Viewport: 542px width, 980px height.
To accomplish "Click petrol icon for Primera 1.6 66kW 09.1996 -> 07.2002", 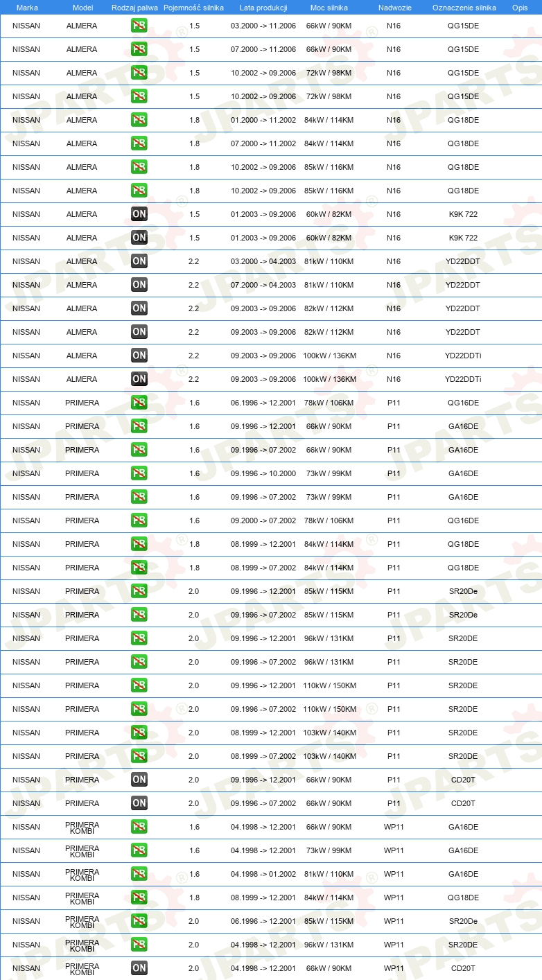I will tap(139, 450).
